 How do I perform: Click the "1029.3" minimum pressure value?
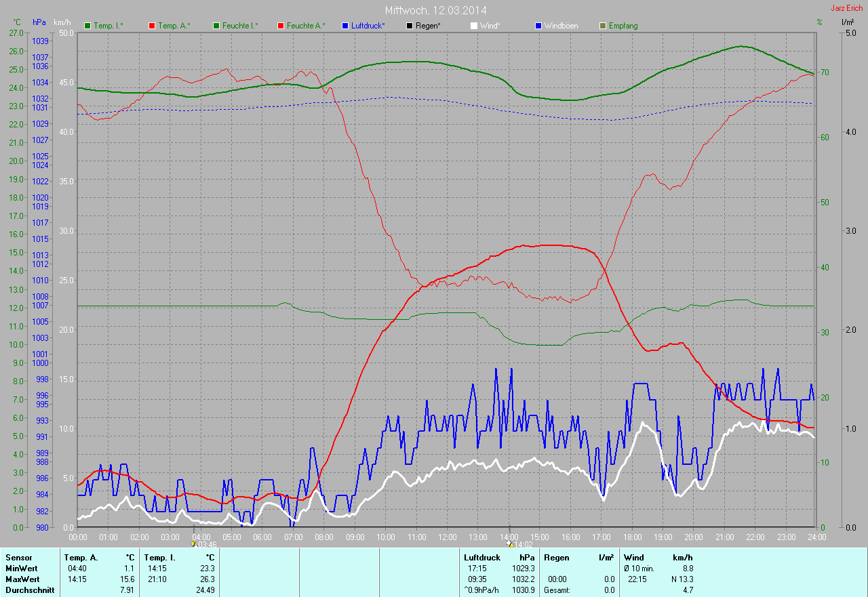(x=523, y=569)
